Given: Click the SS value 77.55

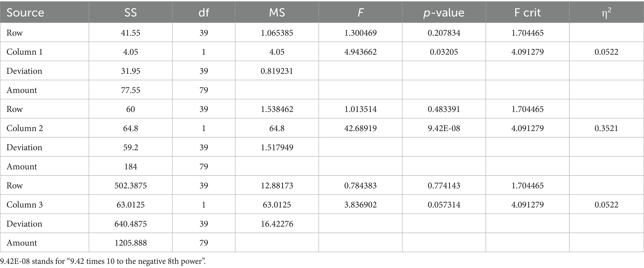Looking at the screenshot, I should point(130,90).
